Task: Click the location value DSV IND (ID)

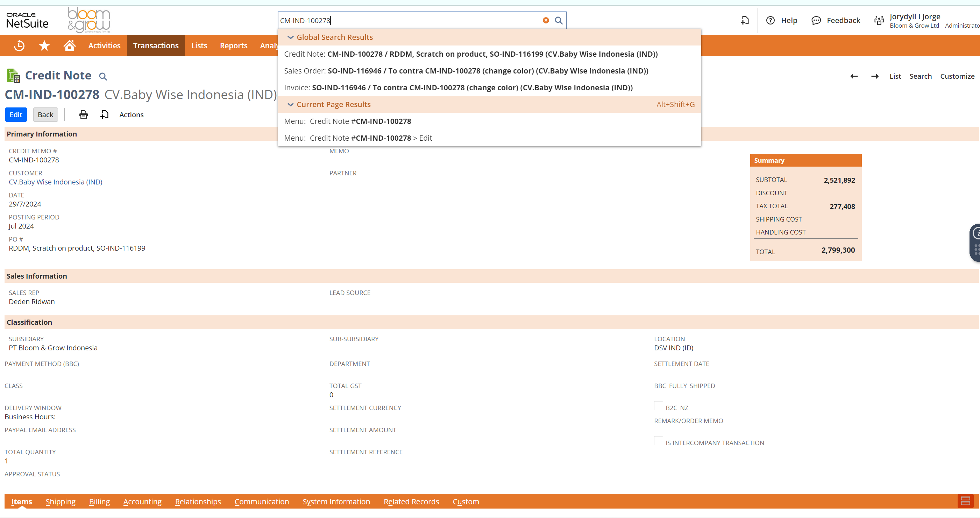Action: [x=673, y=348]
